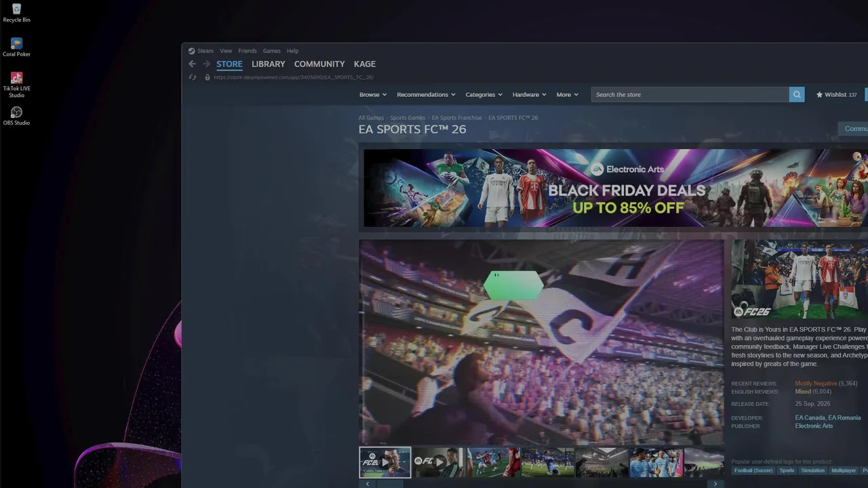Open the View menu
Viewport: 868px width, 488px height.
point(226,51)
